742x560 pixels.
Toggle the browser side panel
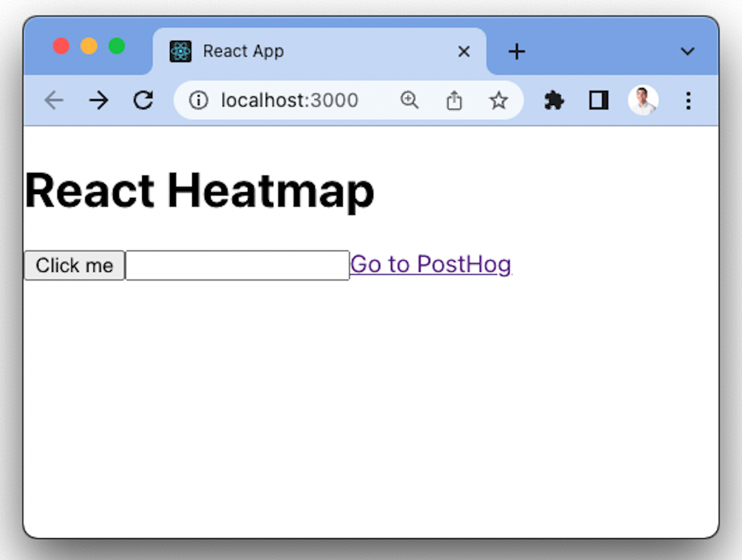(x=599, y=100)
